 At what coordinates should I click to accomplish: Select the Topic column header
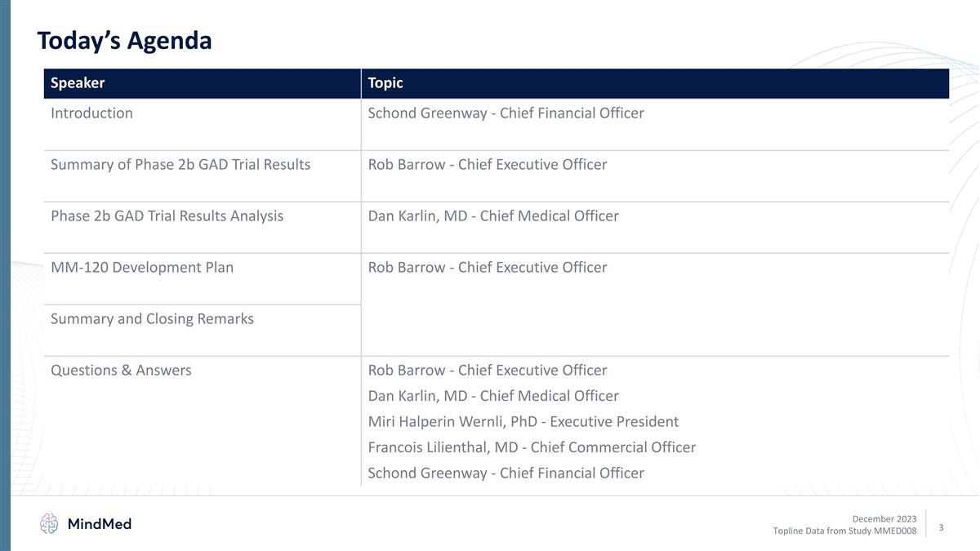click(x=385, y=83)
